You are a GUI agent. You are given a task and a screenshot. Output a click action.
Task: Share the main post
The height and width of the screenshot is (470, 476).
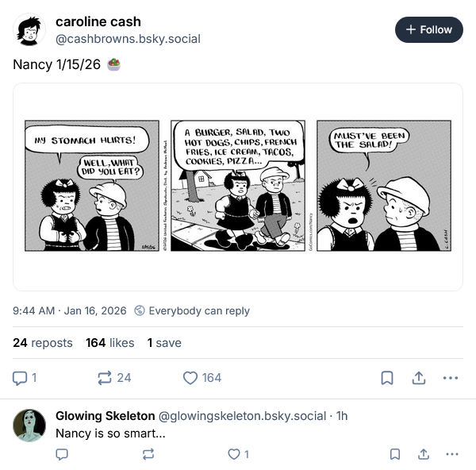(419, 378)
